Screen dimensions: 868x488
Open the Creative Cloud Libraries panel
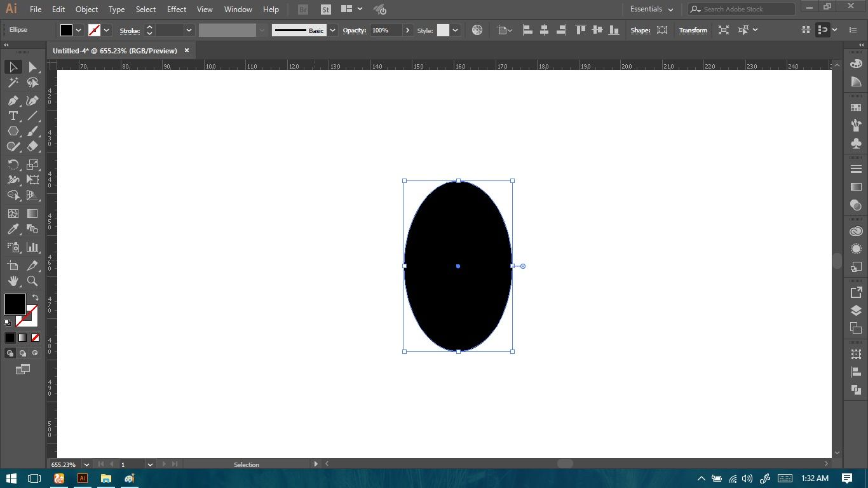pos(856,231)
